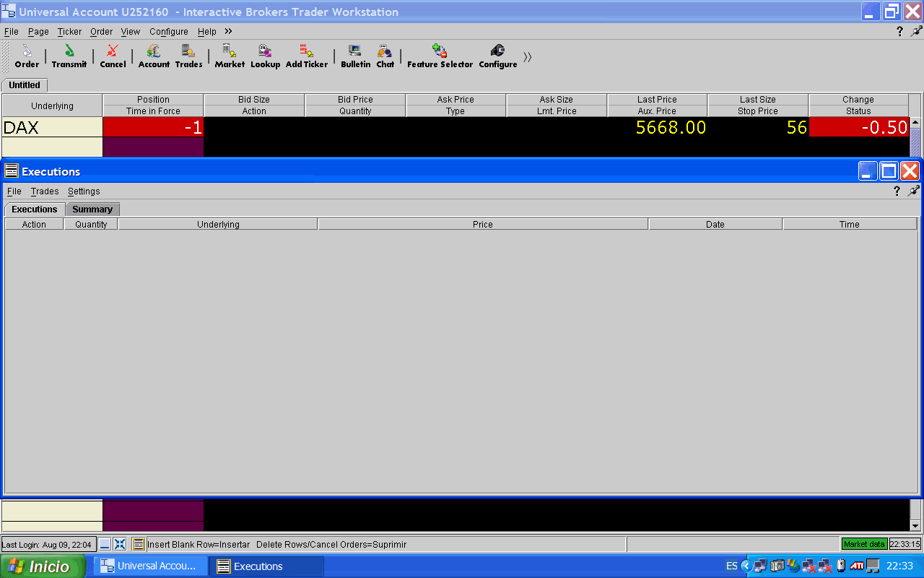Viewport: 924px width, 578px height.
Task: Open the Page menu
Action: tap(38, 32)
